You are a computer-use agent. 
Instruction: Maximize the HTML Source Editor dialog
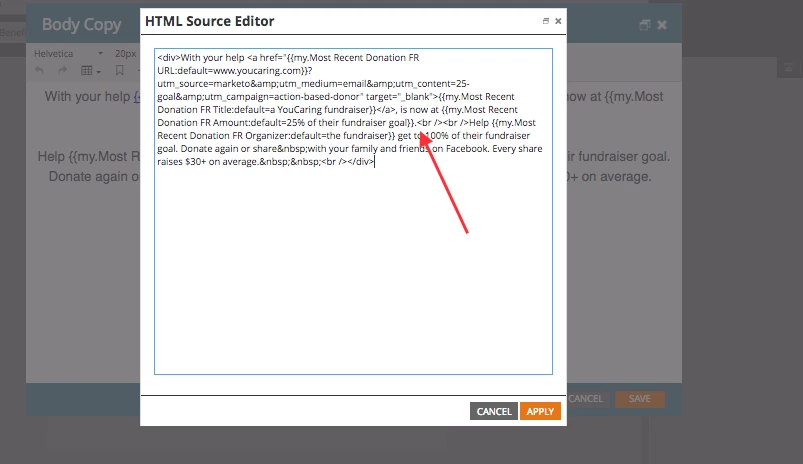point(545,21)
